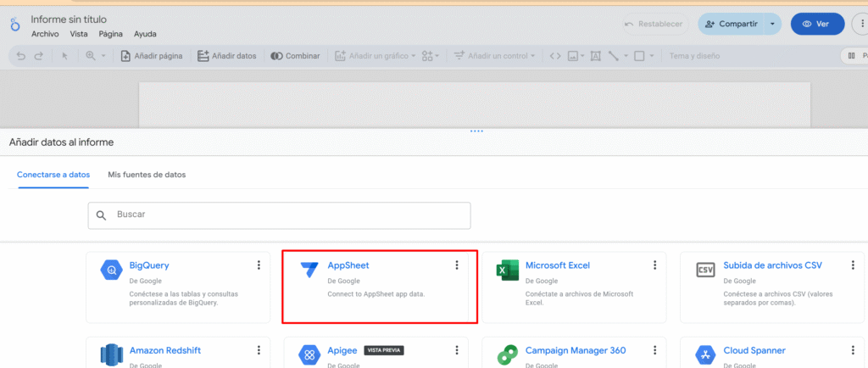Viewport: 868px width, 368px height.
Task: Select the Campaign Manager 360 connector
Action: pos(574,353)
